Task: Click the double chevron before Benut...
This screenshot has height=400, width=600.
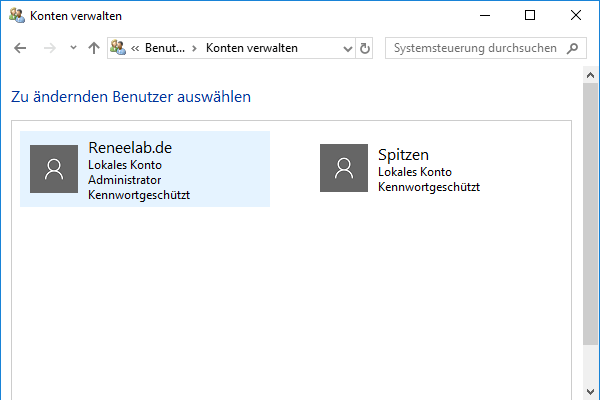Action: 135,48
